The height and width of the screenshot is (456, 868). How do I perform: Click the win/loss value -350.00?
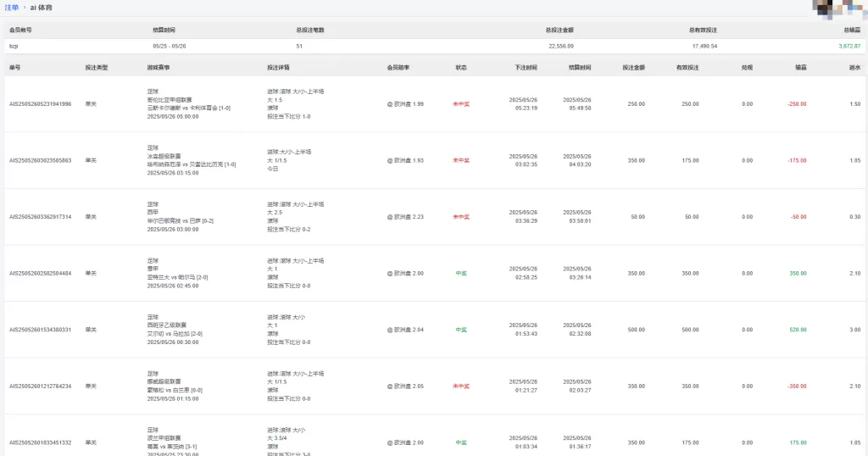pyautogui.click(x=797, y=386)
